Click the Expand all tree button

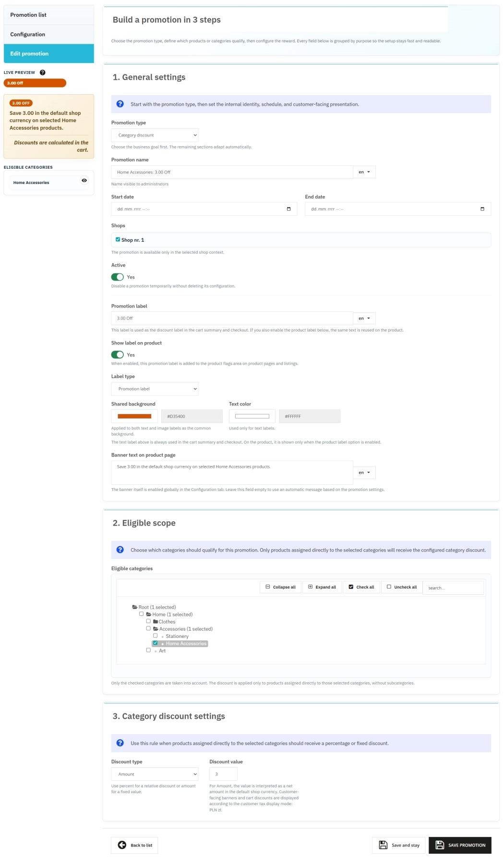tap(322, 587)
